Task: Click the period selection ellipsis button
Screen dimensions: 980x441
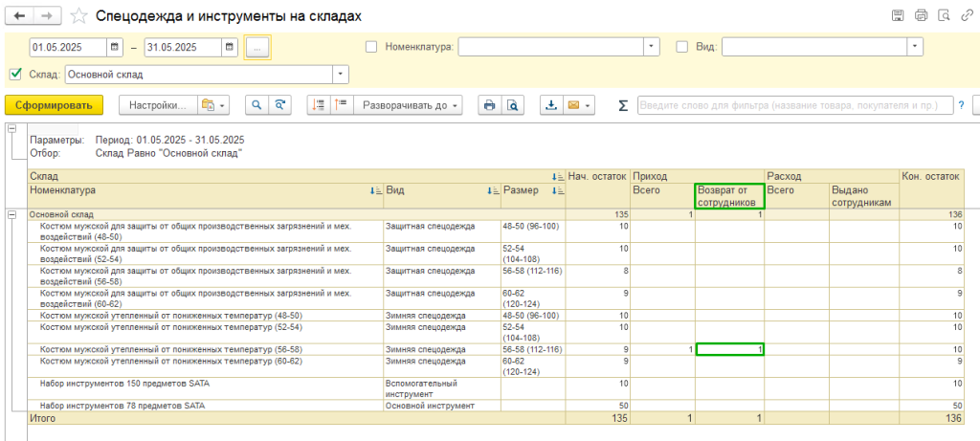Action: (258, 46)
